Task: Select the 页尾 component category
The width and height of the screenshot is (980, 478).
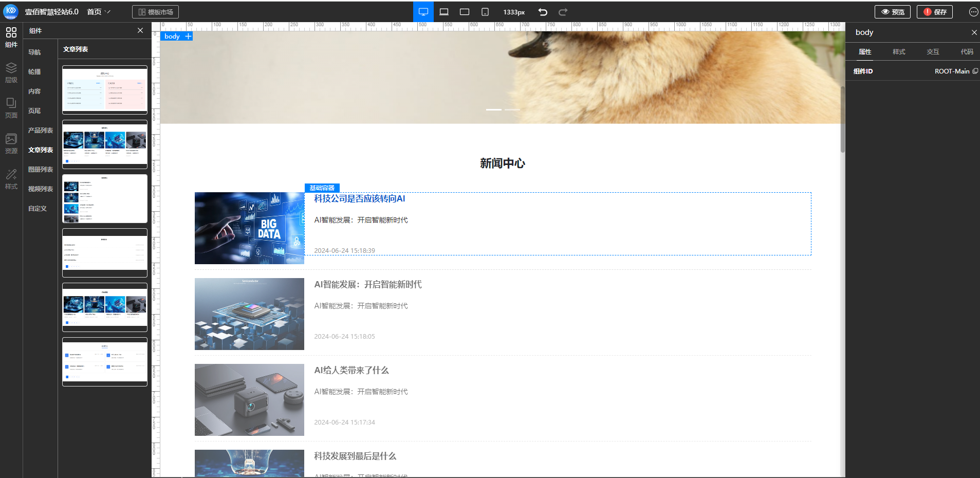Action: (34, 111)
